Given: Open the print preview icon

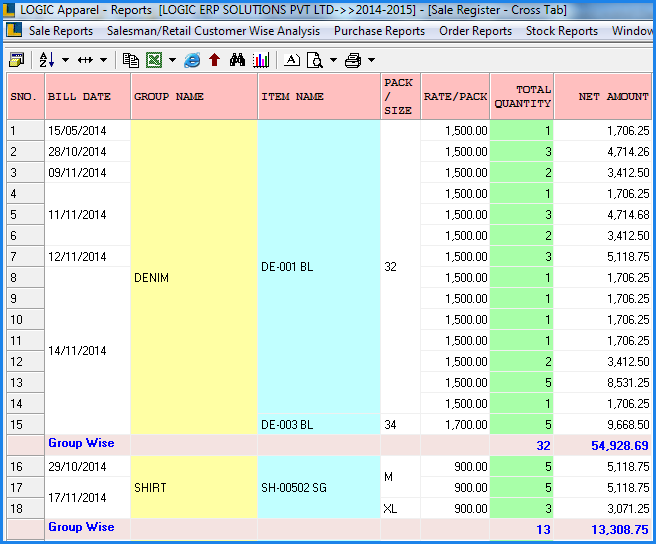Looking at the screenshot, I should (315, 60).
